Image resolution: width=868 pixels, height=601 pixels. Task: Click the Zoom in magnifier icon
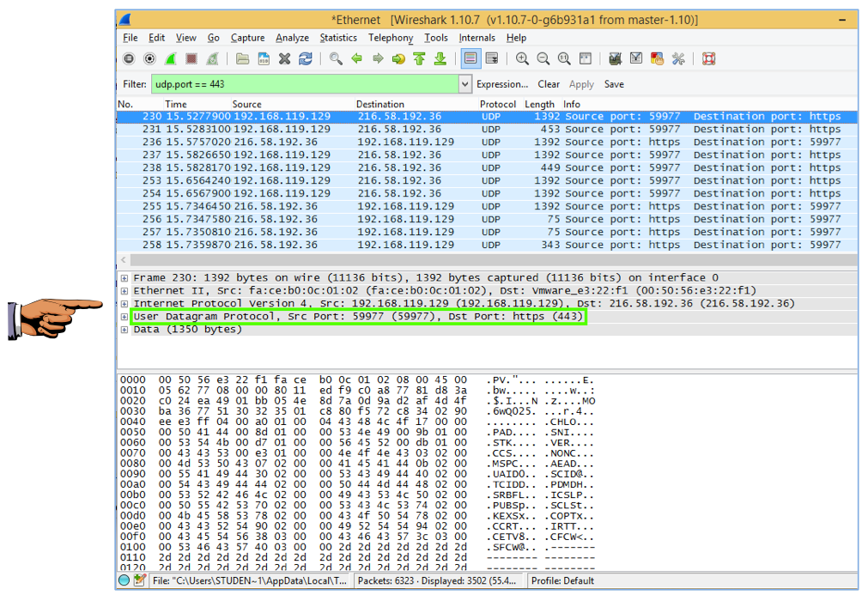coord(522,59)
